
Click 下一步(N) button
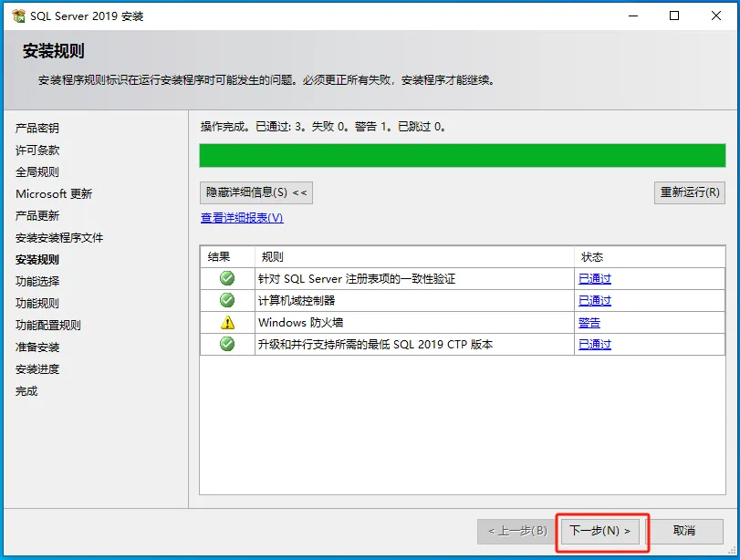[599, 531]
